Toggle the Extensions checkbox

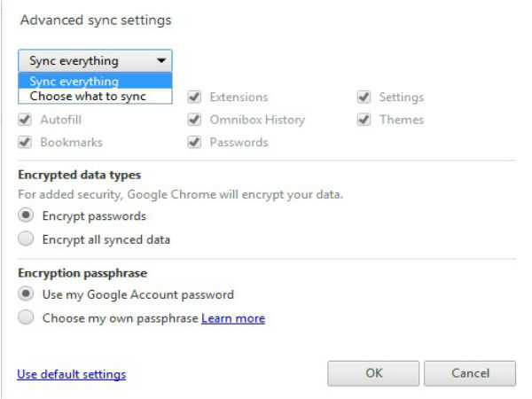pyautogui.click(x=193, y=97)
